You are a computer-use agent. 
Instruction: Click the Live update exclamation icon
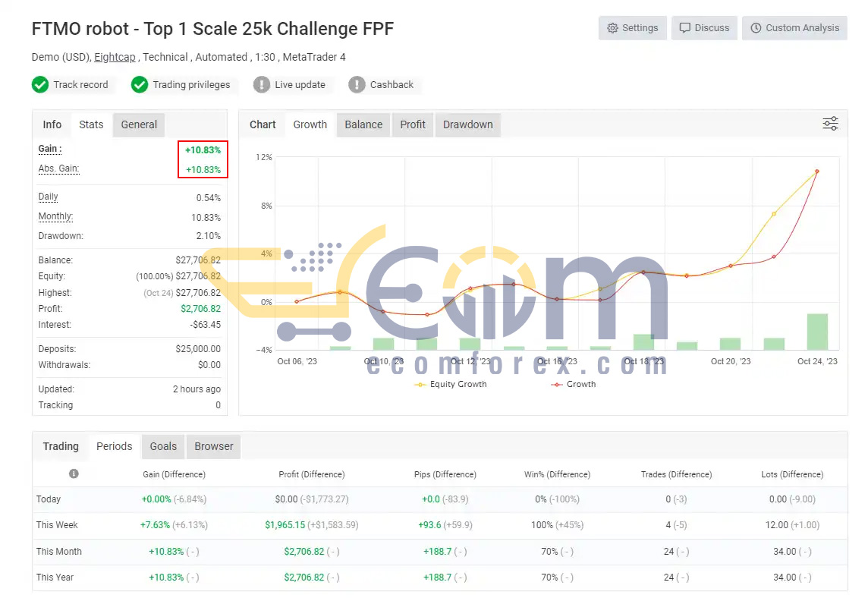tap(261, 85)
